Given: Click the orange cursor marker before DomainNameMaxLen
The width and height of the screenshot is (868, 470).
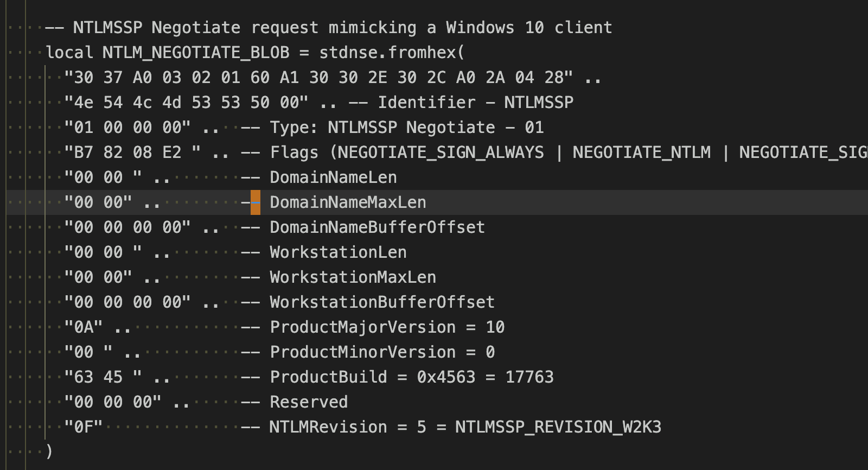Looking at the screenshot, I should (255, 202).
